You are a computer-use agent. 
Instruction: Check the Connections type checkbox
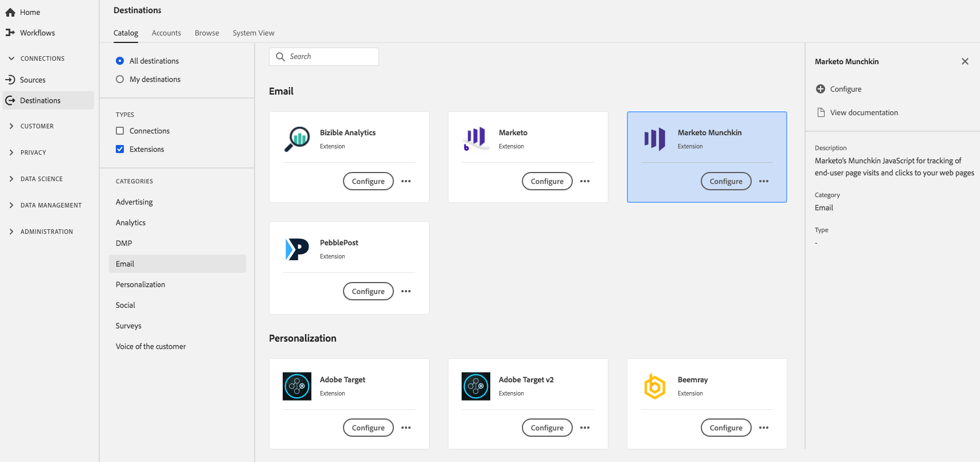point(120,131)
